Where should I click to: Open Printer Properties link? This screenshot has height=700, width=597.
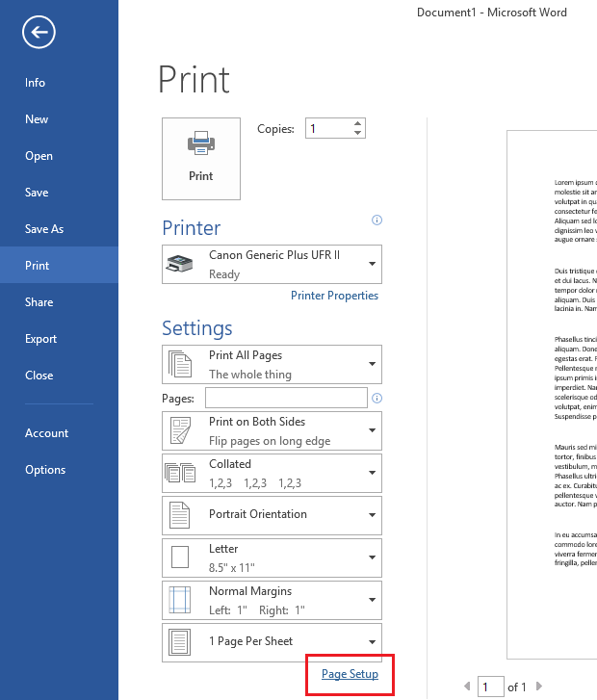coord(334,296)
